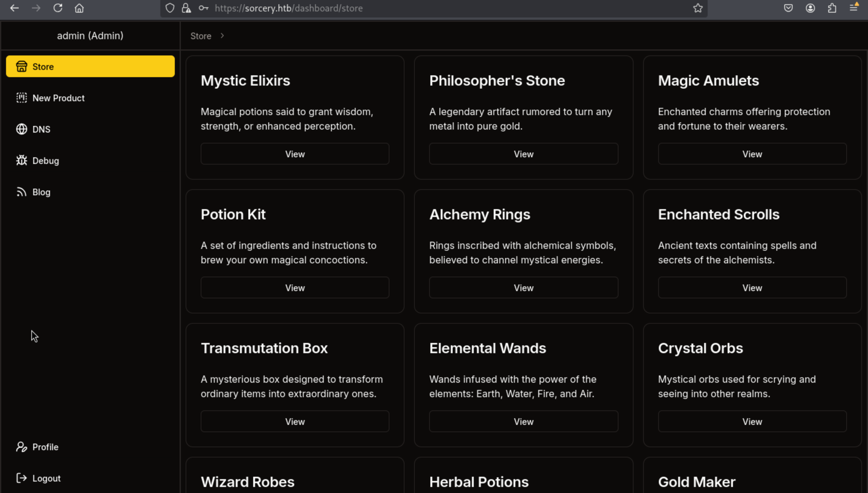This screenshot has height=493, width=868.
Task: Click the browser forward arrow
Action: click(36, 8)
